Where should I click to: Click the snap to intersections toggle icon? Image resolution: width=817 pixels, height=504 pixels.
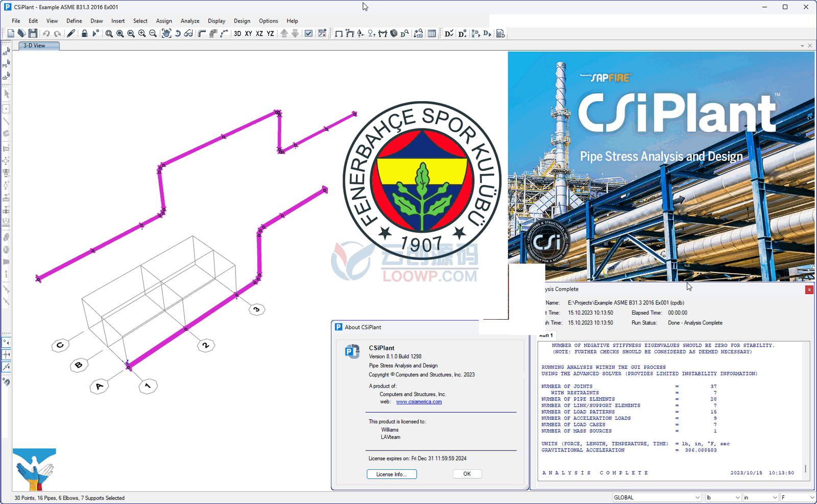(x=6, y=354)
